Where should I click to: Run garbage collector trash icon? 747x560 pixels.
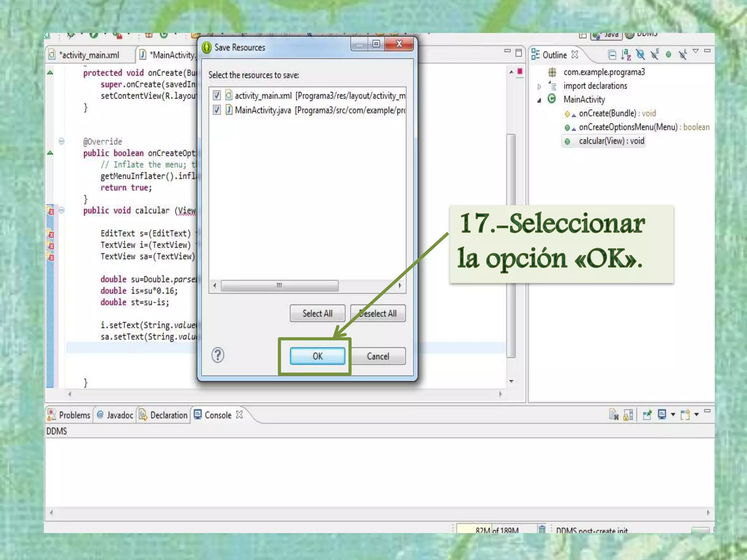click(542, 529)
